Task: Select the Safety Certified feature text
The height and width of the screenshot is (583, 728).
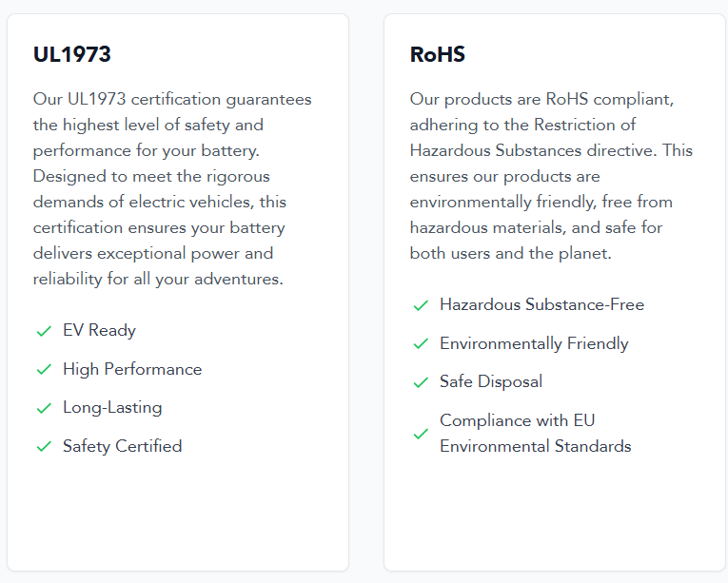Action: coord(123,446)
